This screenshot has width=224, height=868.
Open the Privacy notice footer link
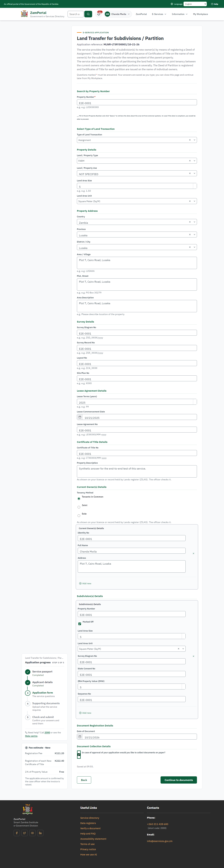point(88,849)
